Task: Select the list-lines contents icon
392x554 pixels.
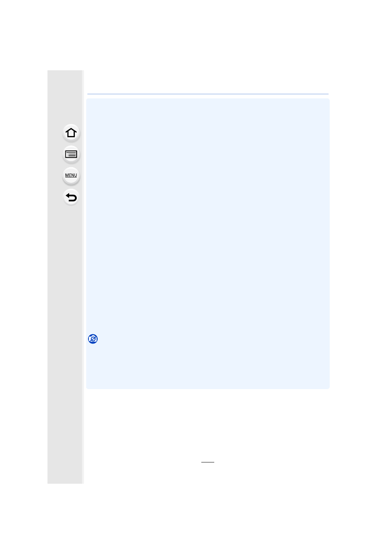Action: (71, 154)
